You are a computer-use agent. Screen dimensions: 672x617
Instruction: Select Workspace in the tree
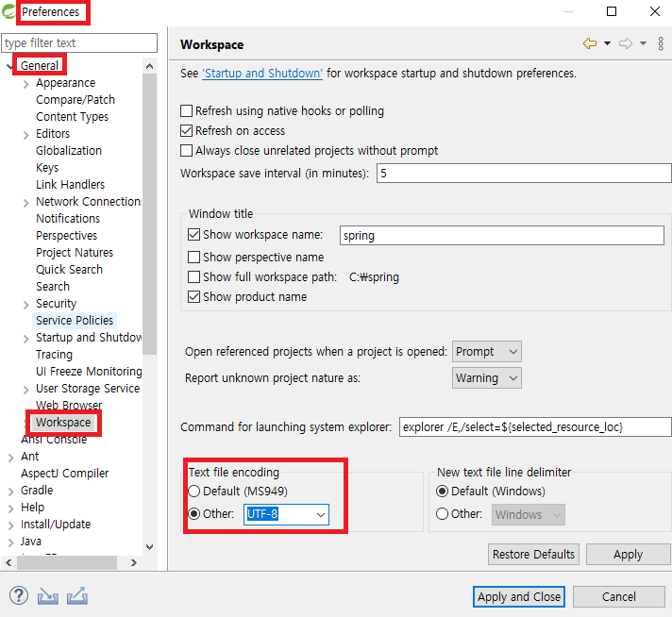point(63,422)
